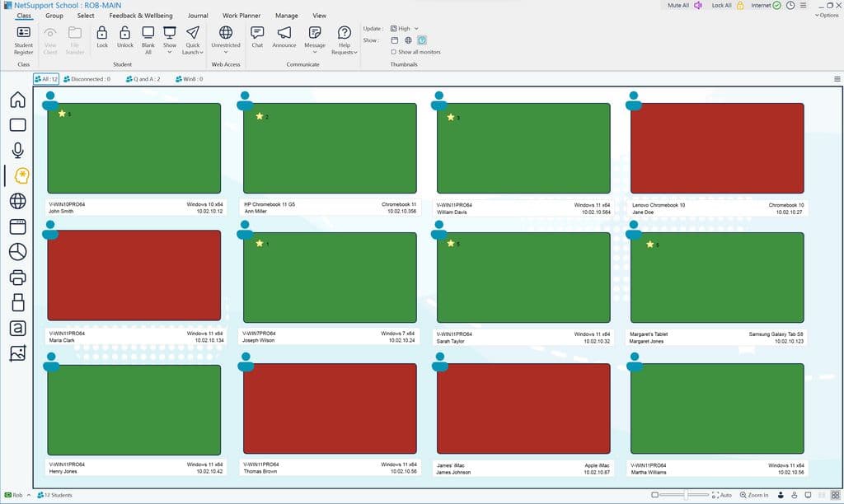Open the Chat tool
Screen dimensions: 844x504
pos(257,36)
